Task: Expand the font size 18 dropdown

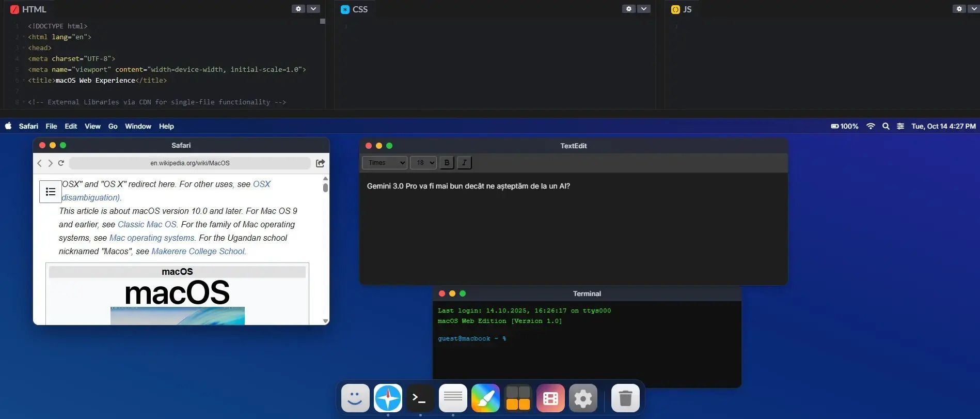Action: point(423,163)
